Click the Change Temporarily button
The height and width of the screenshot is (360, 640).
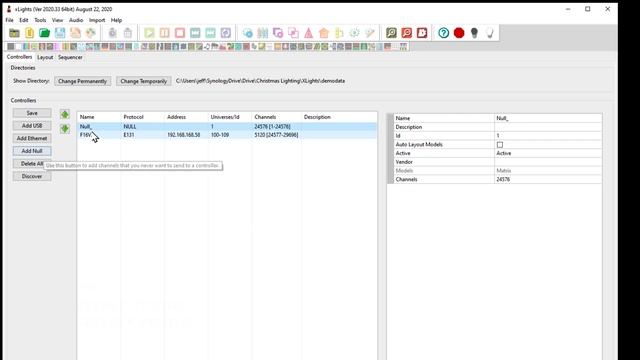[x=144, y=81]
